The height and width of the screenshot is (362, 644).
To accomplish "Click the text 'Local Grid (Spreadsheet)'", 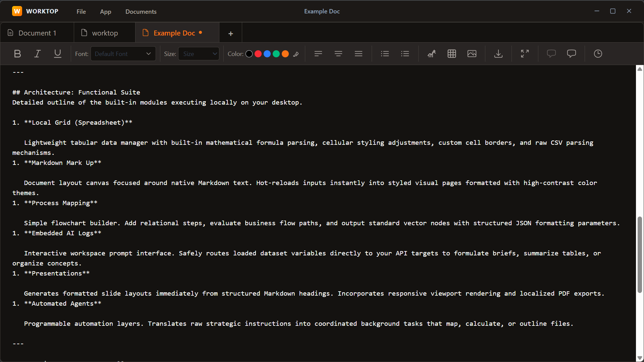I will point(78,122).
